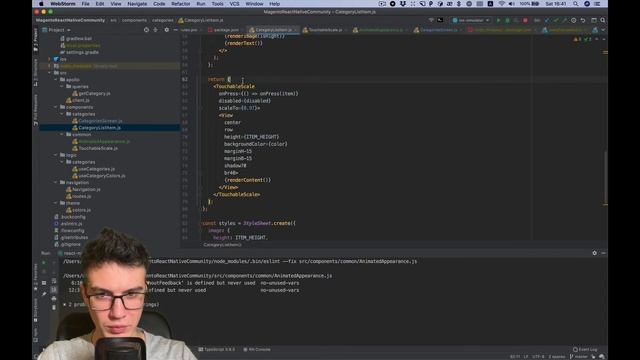Open AnimatedAppearance.js in project tree

click(101, 141)
